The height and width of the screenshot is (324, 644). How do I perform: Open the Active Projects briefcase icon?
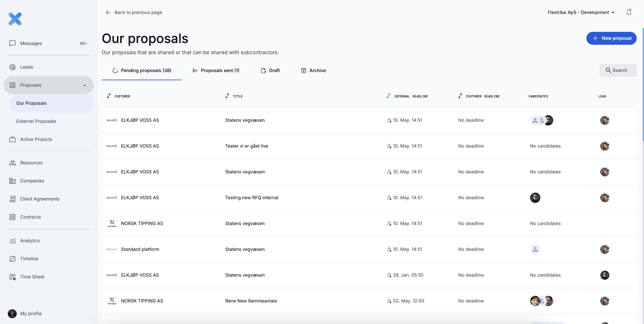12,139
